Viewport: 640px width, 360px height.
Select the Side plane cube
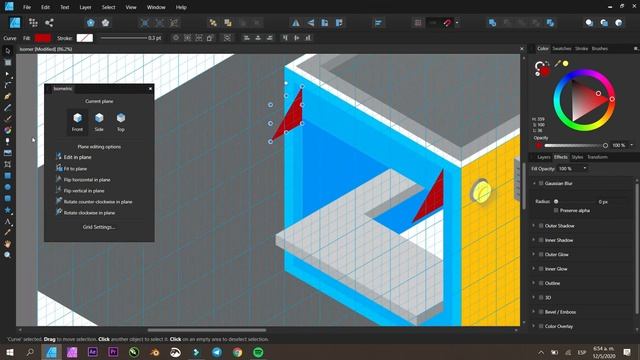pos(99,122)
